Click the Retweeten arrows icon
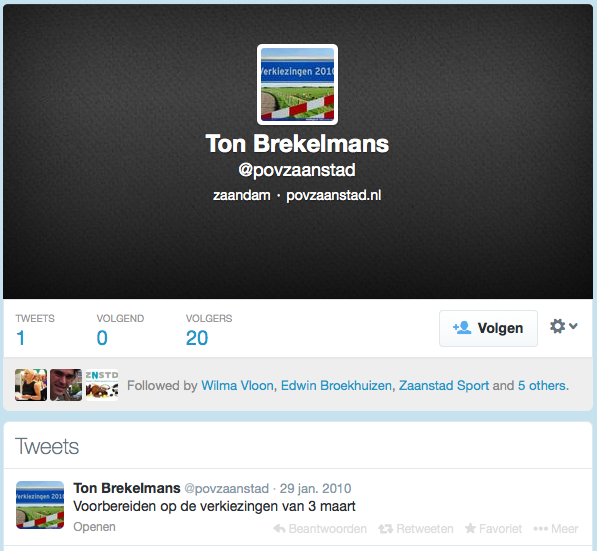Image resolution: width=597 pixels, height=551 pixels. [x=385, y=529]
